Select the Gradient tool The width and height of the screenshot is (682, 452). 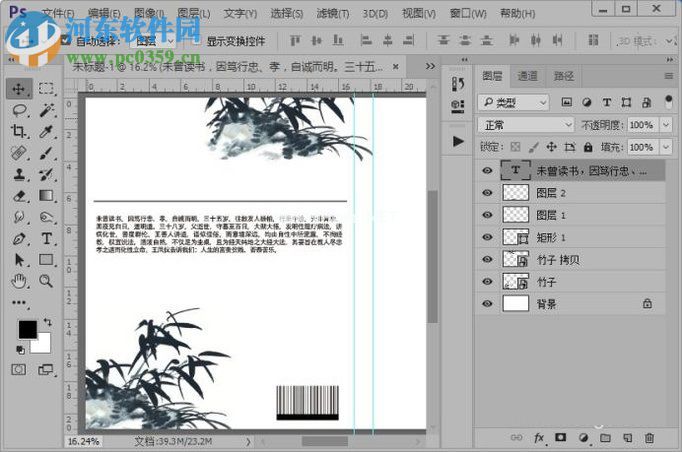(46, 196)
